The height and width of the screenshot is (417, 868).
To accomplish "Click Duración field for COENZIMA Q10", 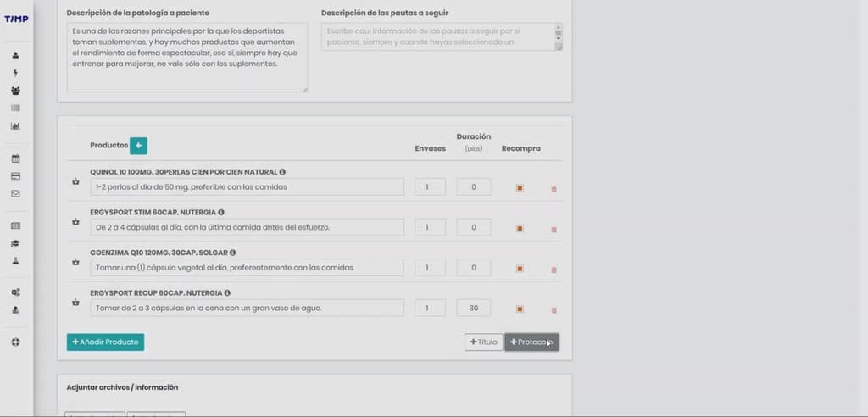I will [474, 268].
